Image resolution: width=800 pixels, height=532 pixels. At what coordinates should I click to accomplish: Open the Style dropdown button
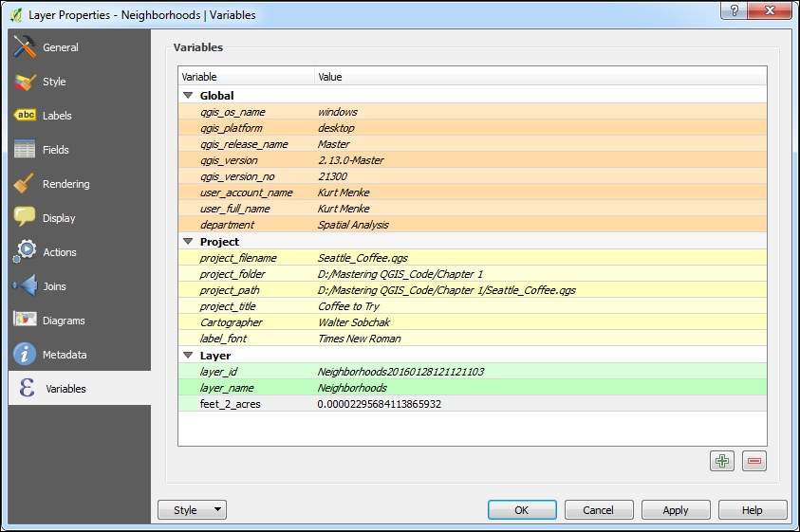click(192, 510)
